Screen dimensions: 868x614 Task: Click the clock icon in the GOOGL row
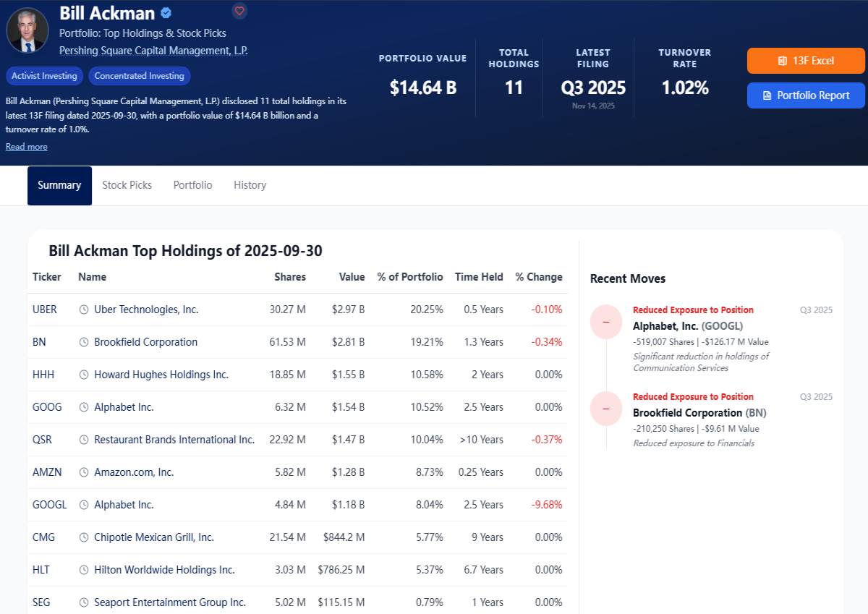tap(84, 505)
